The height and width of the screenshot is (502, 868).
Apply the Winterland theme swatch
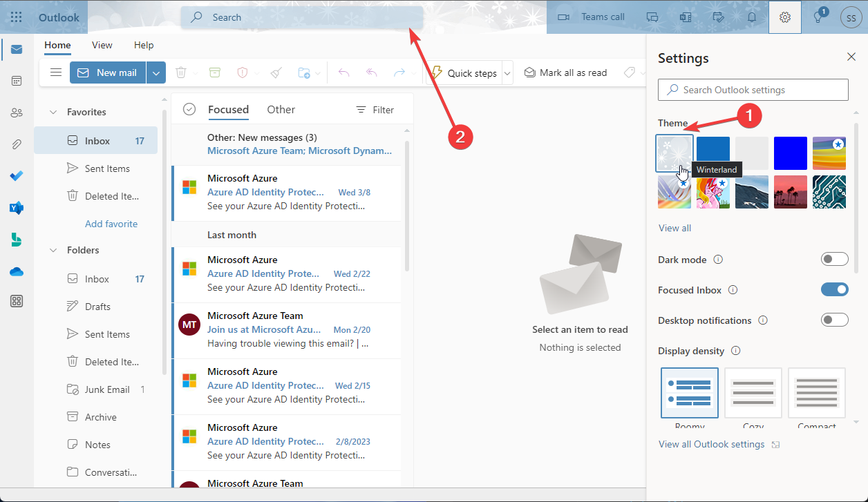click(x=674, y=153)
